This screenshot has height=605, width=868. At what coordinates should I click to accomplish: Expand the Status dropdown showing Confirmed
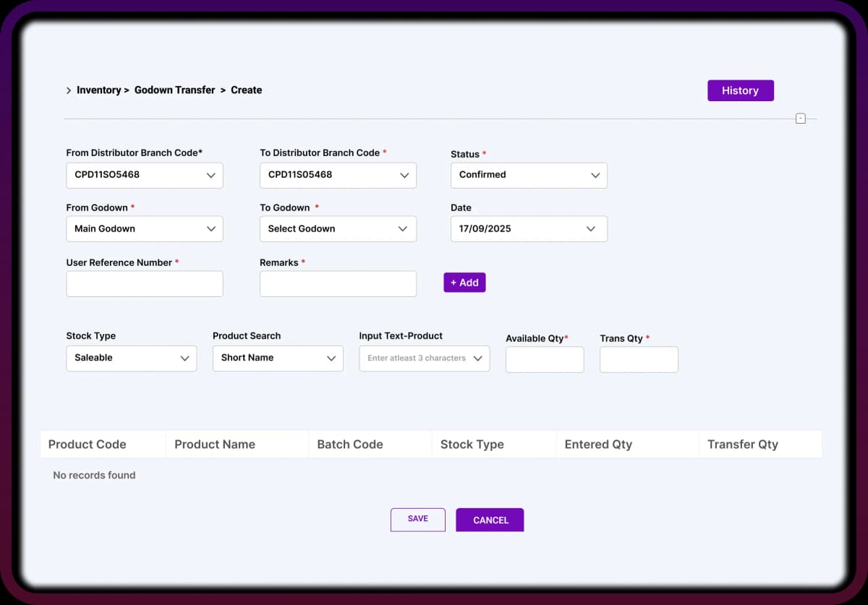tap(528, 175)
